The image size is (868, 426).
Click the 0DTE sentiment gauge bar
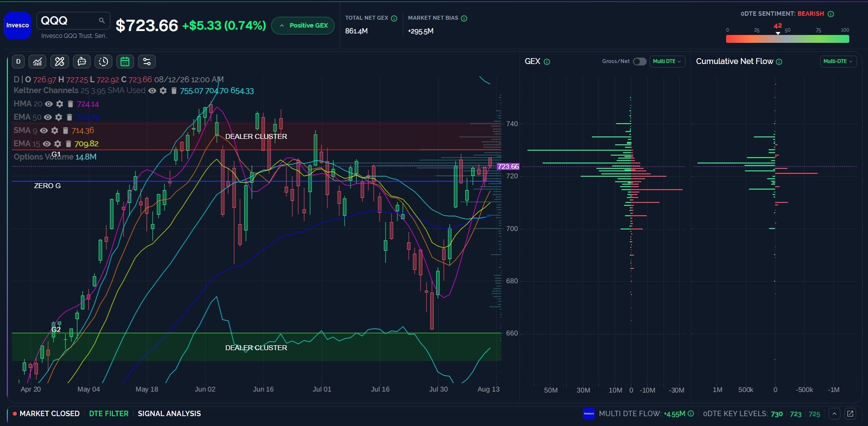pos(788,39)
